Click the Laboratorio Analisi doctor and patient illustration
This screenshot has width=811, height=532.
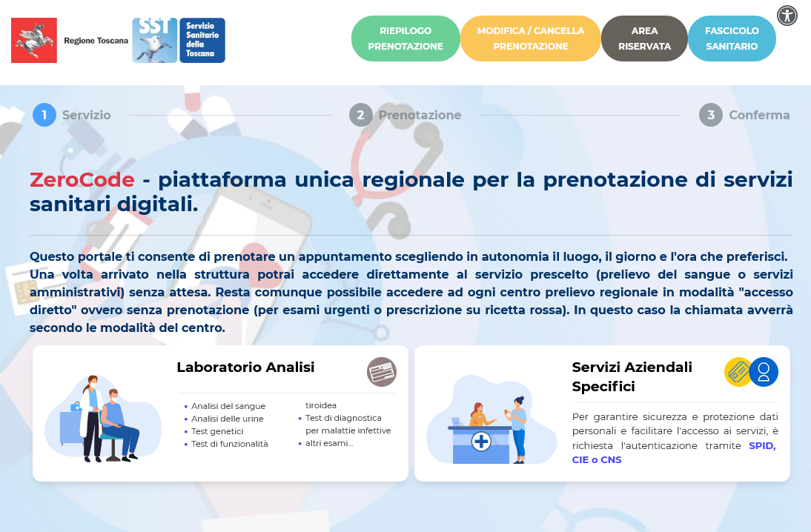pyautogui.click(x=103, y=418)
